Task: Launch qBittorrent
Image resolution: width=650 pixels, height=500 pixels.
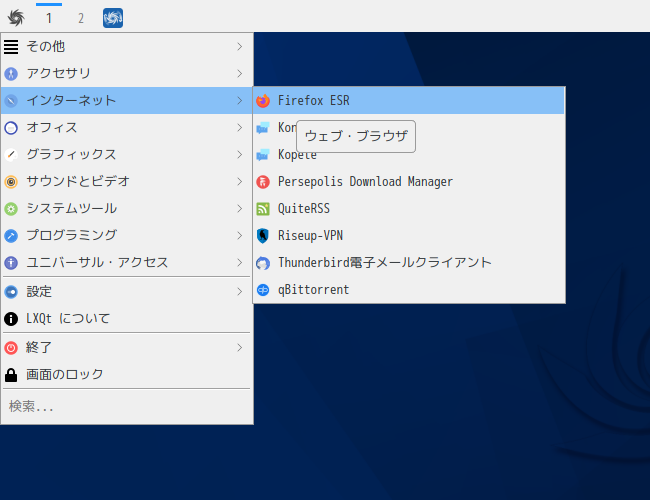Action: click(x=409, y=289)
